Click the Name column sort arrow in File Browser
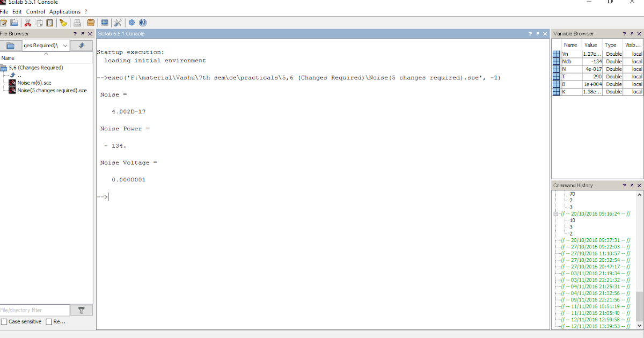Viewport: 644px width, 338px height. pyautogui.click(x=46, y=54)
